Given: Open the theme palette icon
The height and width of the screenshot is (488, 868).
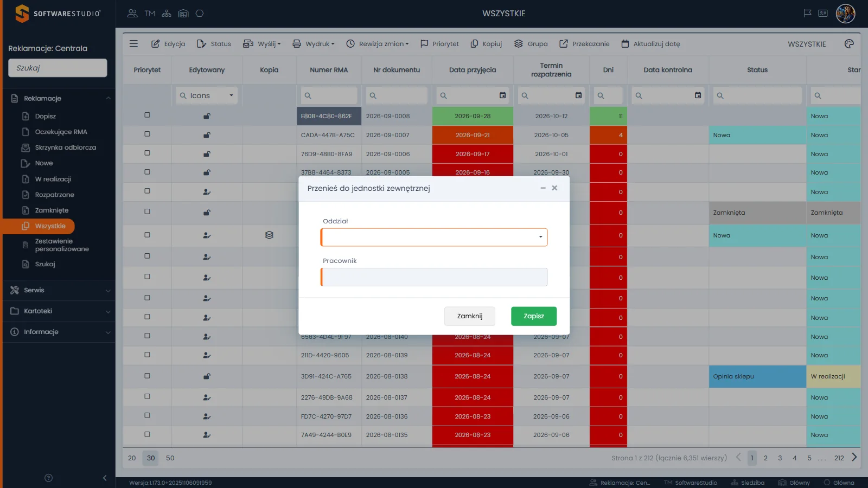Looking at the screenshot, I should [849, 43].
